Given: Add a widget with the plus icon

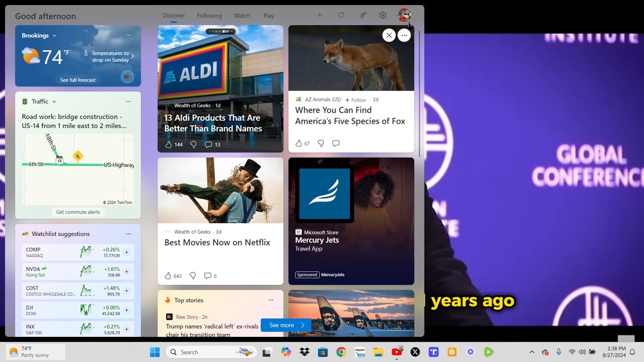Looking at the screenshot, I should point(319,15).
